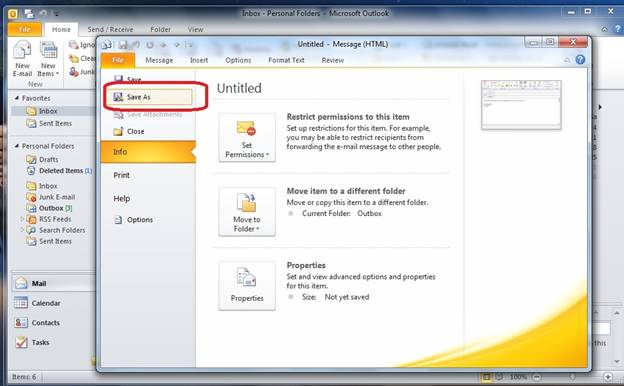Click help icon in main Outlook window

point(618,29)
